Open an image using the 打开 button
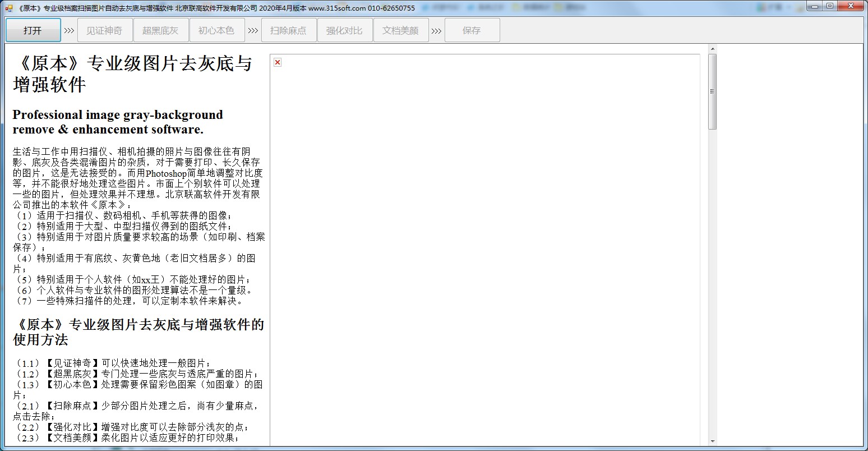 coord(32,30)
